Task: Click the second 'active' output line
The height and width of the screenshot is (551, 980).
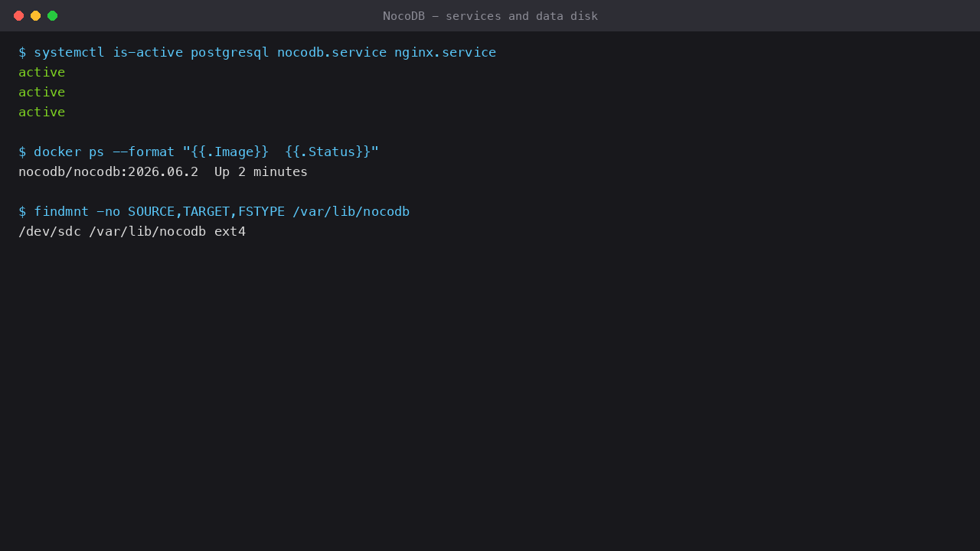Action: click(x=42, y=92)
